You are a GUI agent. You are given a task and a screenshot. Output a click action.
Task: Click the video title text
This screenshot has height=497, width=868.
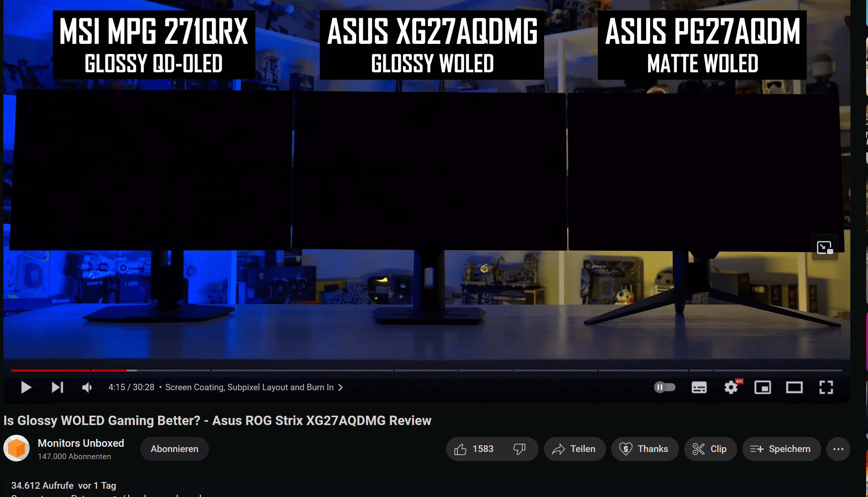[217, 421]
